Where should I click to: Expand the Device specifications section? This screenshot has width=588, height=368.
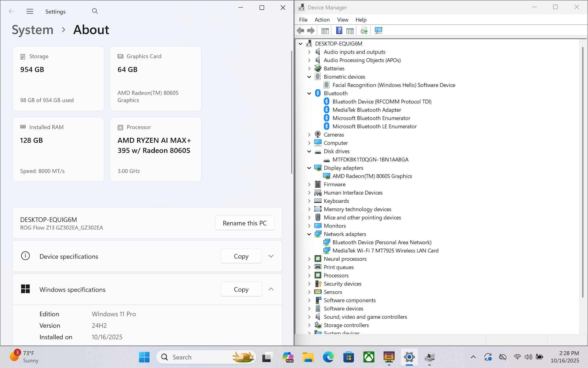271,256
